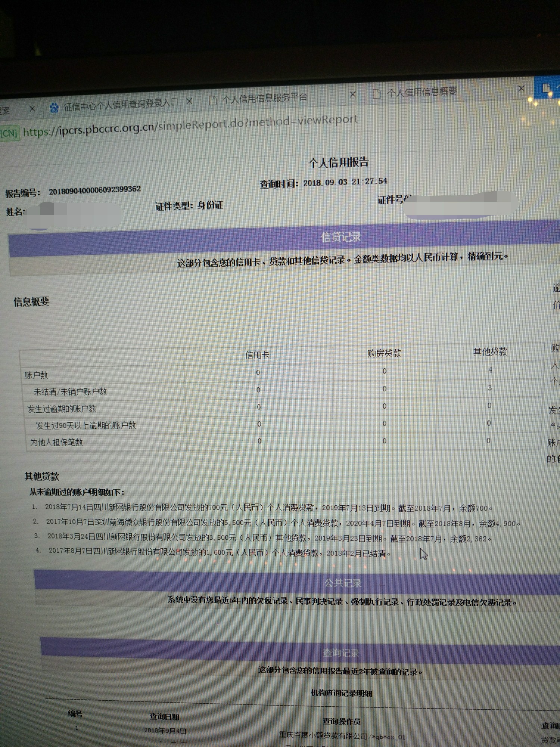Click the page icon on 个人信用信息服务平台 tab
This screenshot has height=747, width=560.
[213, 101]
